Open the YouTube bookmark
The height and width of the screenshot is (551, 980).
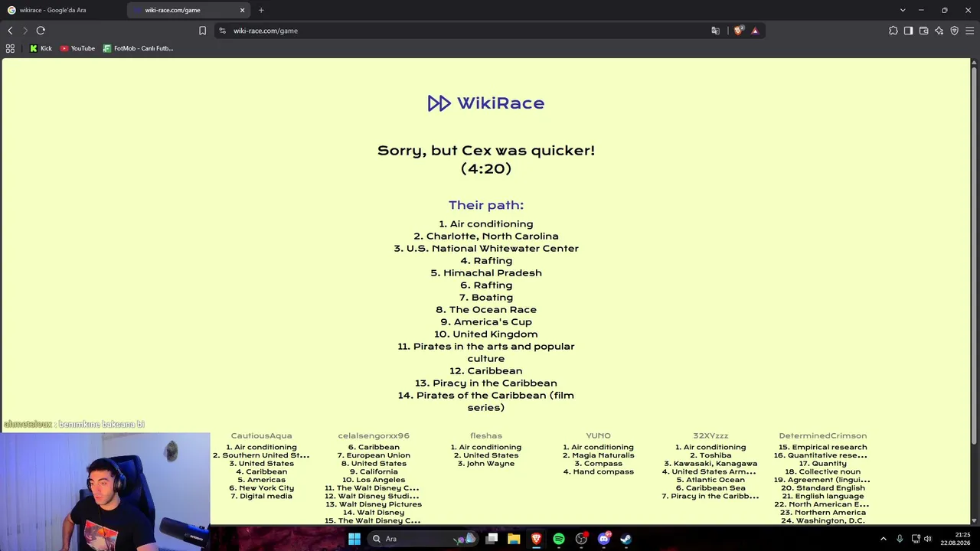77,48
